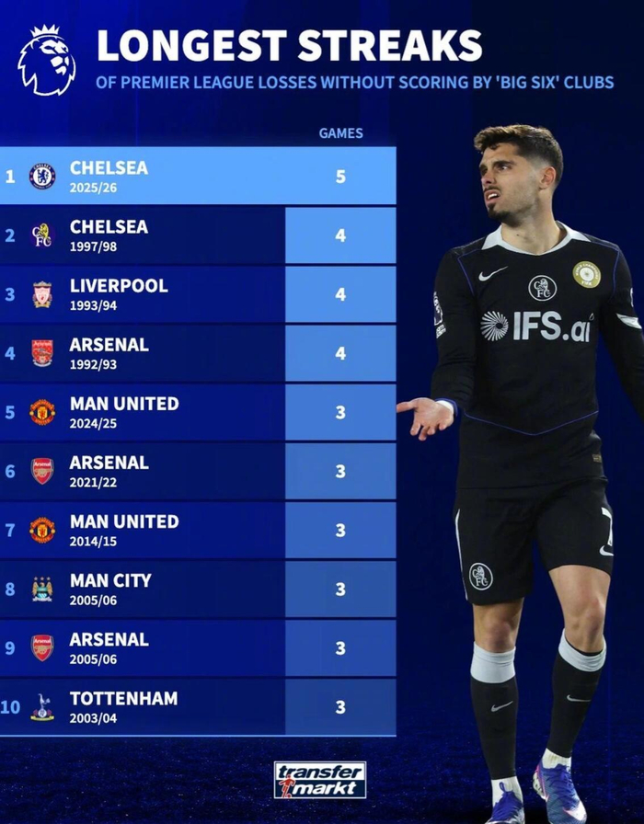
Task: Click the Tottenham crest in the 2003/04 row
Action: point(42,706)
